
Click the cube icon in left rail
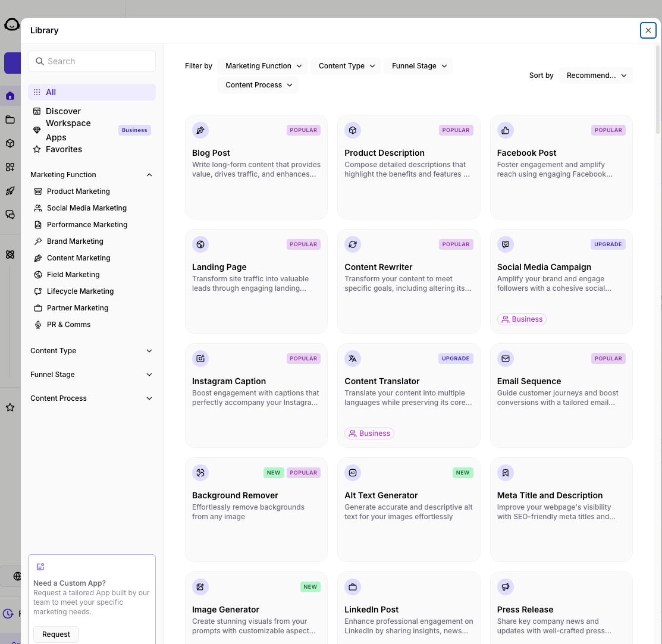pos(10,143)
